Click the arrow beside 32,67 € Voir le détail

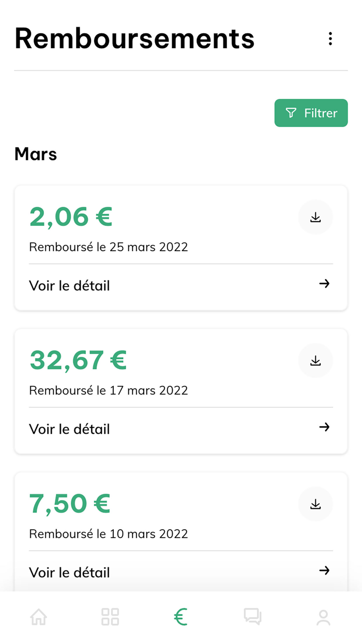[324, 427]
